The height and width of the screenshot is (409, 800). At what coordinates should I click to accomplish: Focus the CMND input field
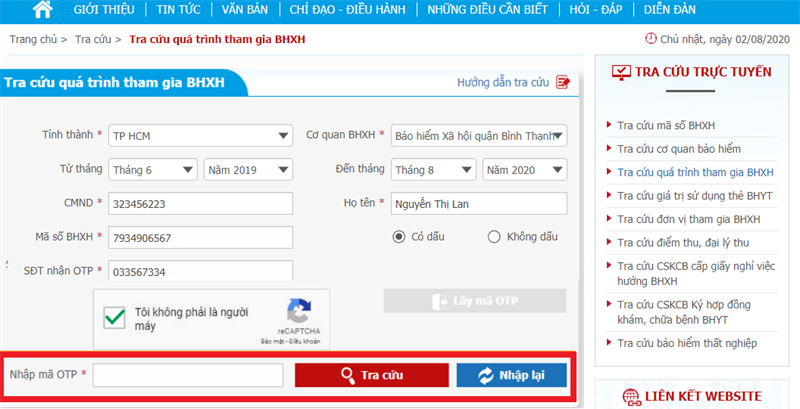tap(201, 203)
